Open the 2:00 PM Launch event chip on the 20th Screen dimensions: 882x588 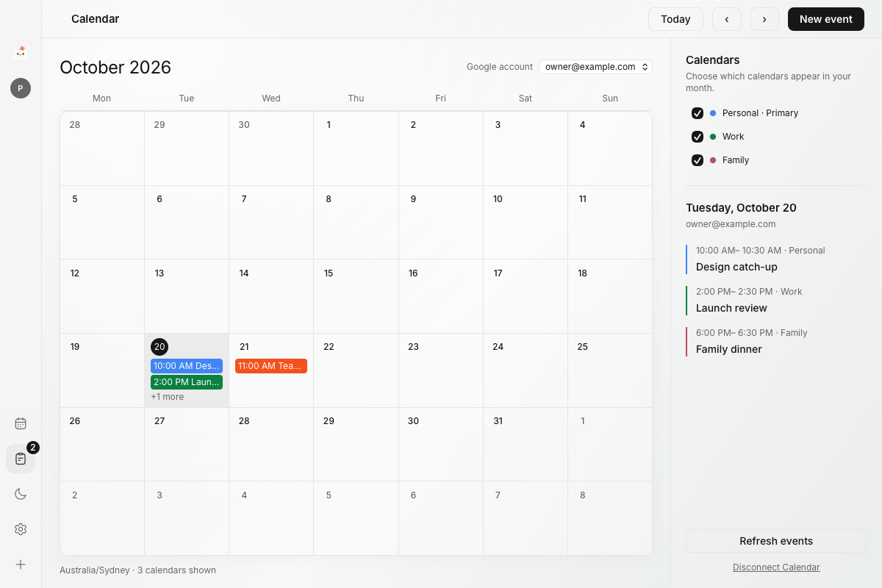(x=187, y=382)
